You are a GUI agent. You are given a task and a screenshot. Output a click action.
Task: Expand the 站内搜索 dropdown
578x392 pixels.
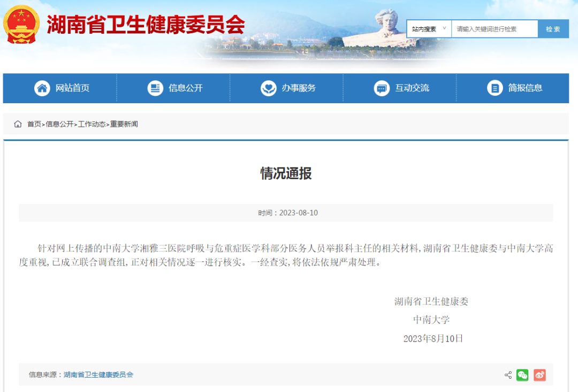pos(429,29)
